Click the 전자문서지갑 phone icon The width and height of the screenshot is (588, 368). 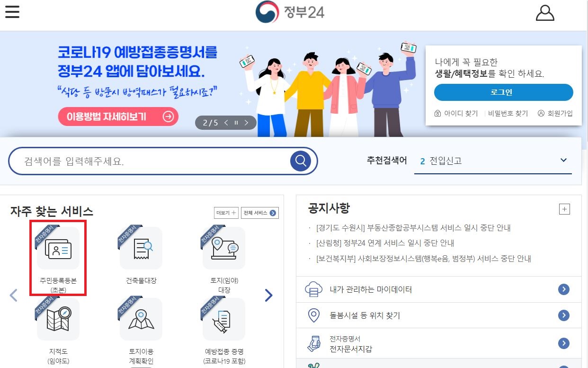point(313,343)
